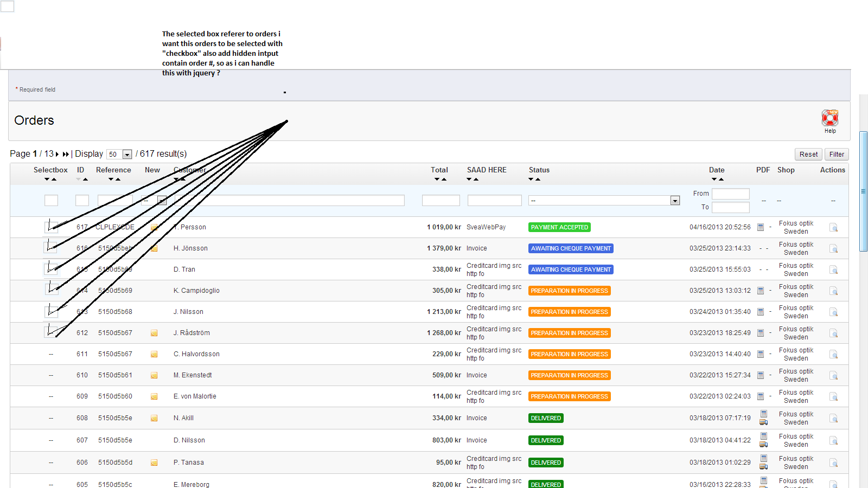Open the Help lifebuoy icon
Image resolution: width=868 pixels, height=488 pixels.
tap(830, 118)
